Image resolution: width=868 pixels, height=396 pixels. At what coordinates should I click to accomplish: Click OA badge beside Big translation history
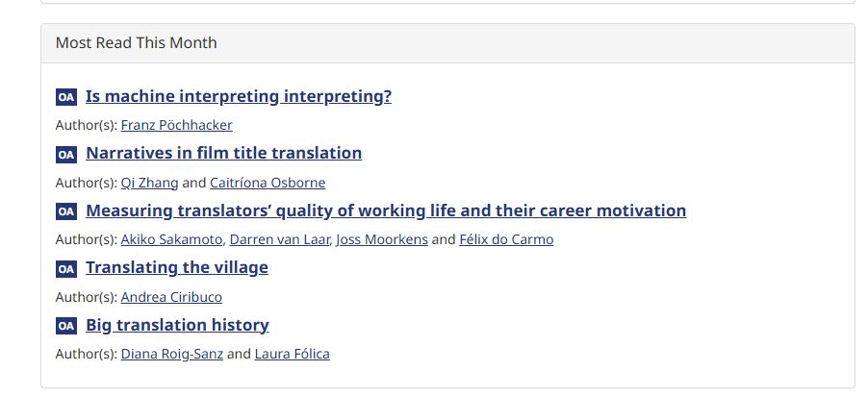tap(65, 326)
